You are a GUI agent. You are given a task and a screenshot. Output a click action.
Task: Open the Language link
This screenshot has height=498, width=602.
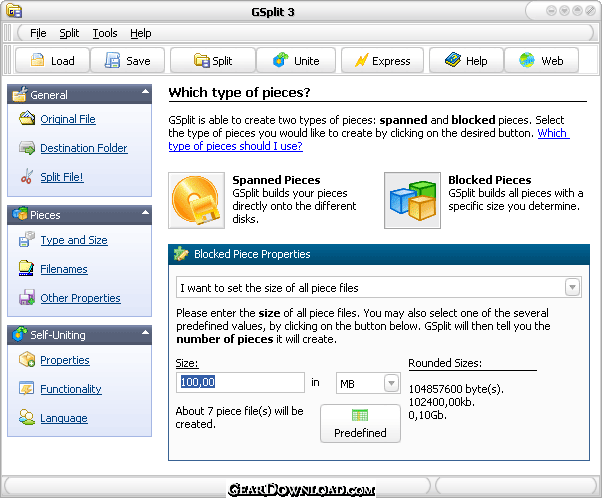[x=64, y=418]
